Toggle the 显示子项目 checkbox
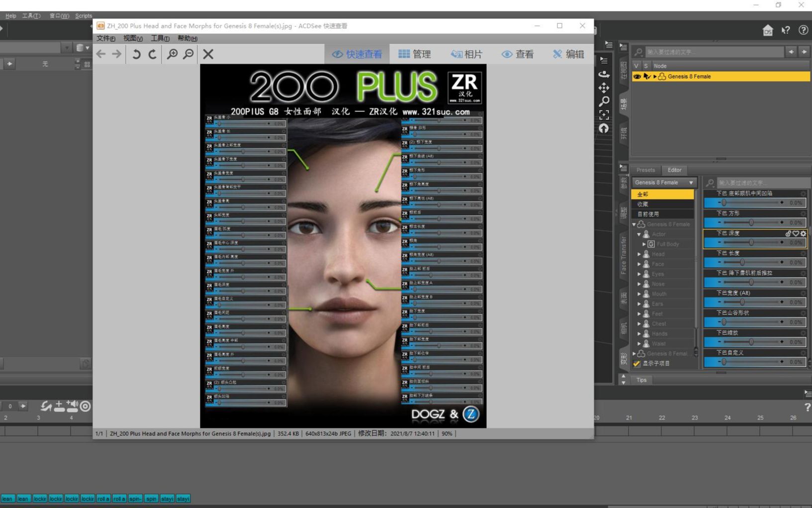The height and width of the screenshot is (508, 812). click(636, 364)
